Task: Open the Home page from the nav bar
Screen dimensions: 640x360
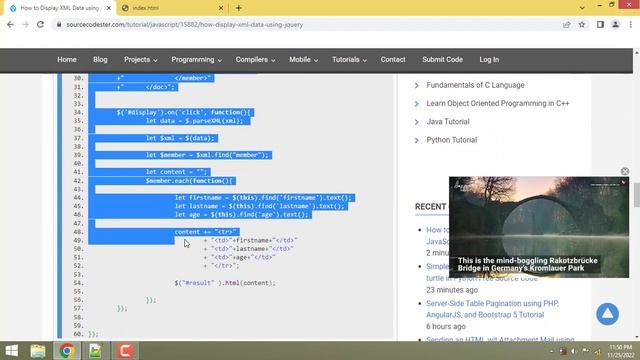Action: 67,60
